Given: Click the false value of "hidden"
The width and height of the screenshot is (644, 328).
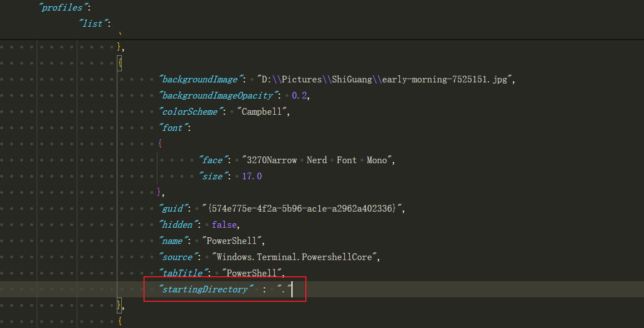Looking at the screenshot, I should click(225, 224).
